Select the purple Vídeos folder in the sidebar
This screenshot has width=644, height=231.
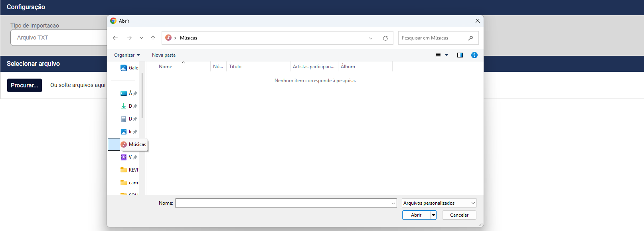click(124, 157)
